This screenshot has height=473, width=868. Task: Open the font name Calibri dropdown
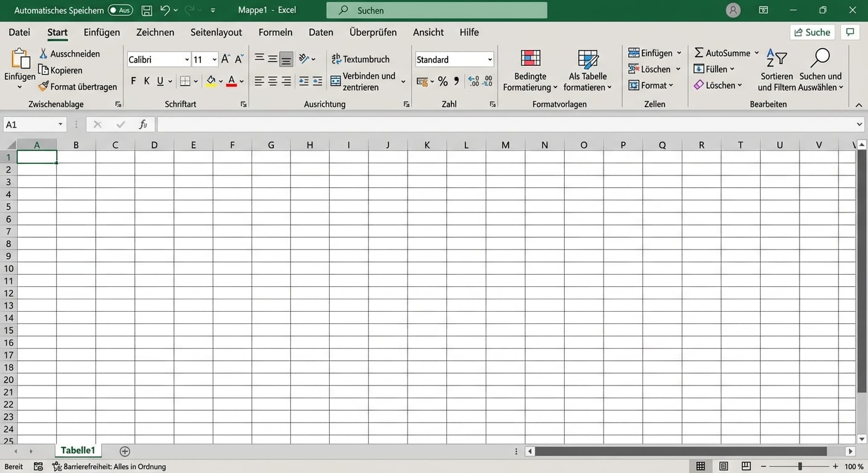coord(187,60)
